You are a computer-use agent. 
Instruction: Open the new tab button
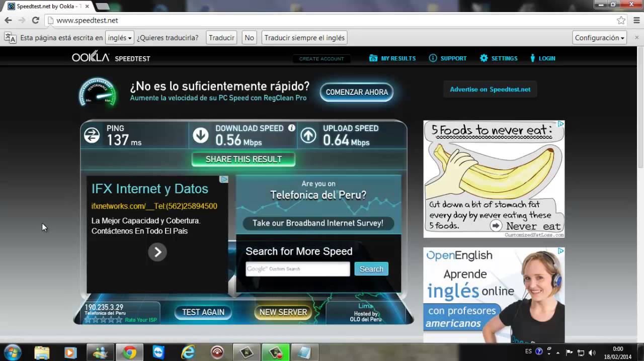pyautogui.click(x=102, y=6)
